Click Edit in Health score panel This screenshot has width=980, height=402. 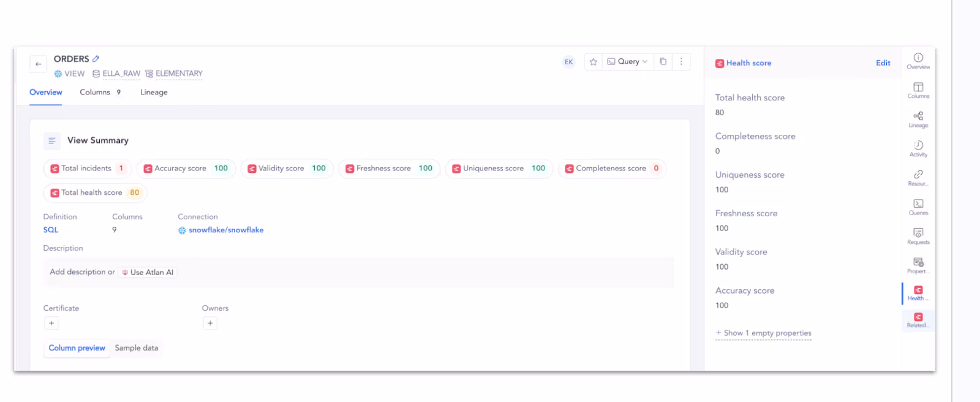tap(883, 63)
